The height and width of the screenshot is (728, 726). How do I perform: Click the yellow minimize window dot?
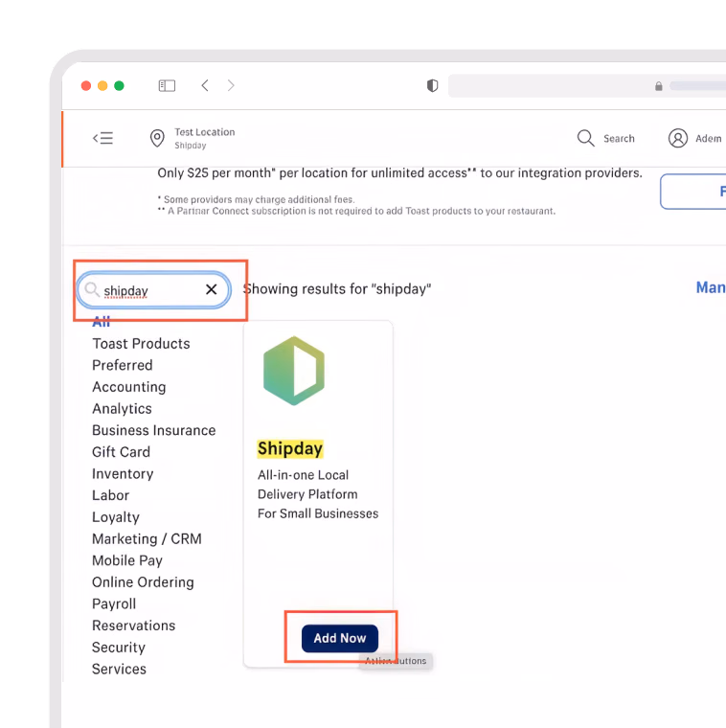[102, 86]
